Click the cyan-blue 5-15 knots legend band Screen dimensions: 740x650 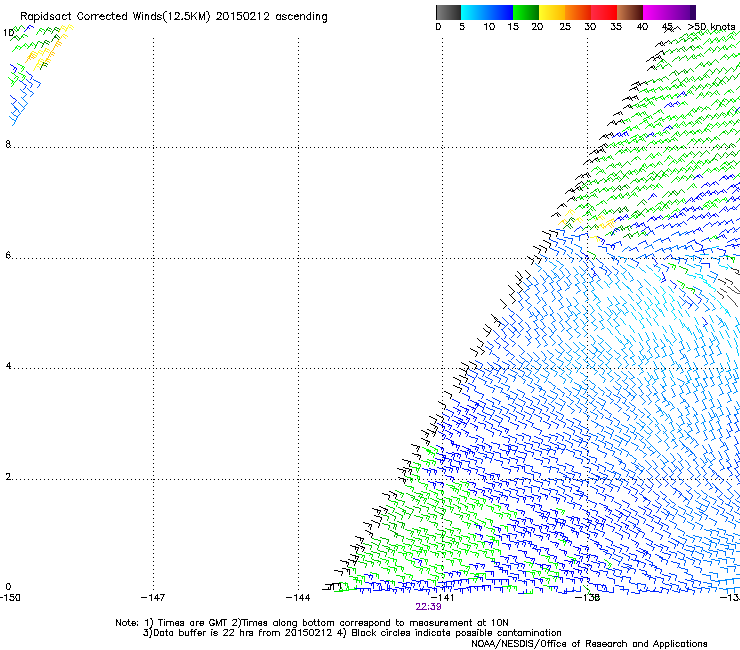tap(487, 12)
